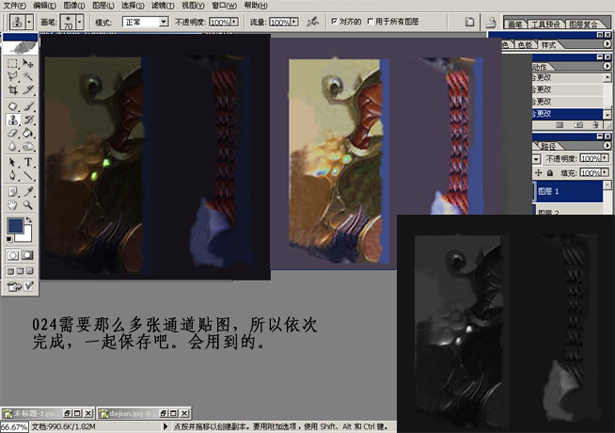
Task: Enable the 用于所有图层 checkbox
Action: click(x=370, y=21)
